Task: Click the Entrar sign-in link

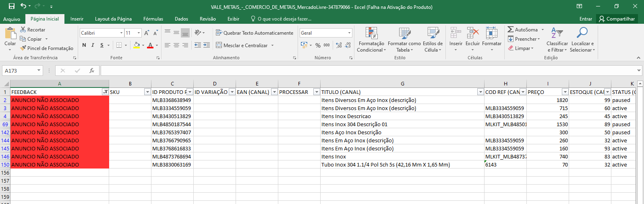Action: click(x=586, y=19)
